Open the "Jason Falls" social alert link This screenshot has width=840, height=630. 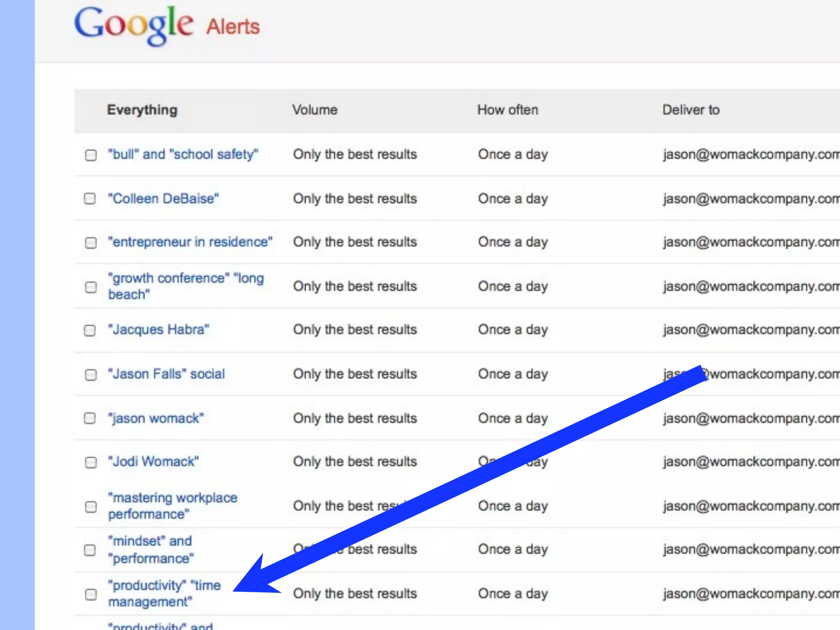pyautogui.click(x=166, y=374)
